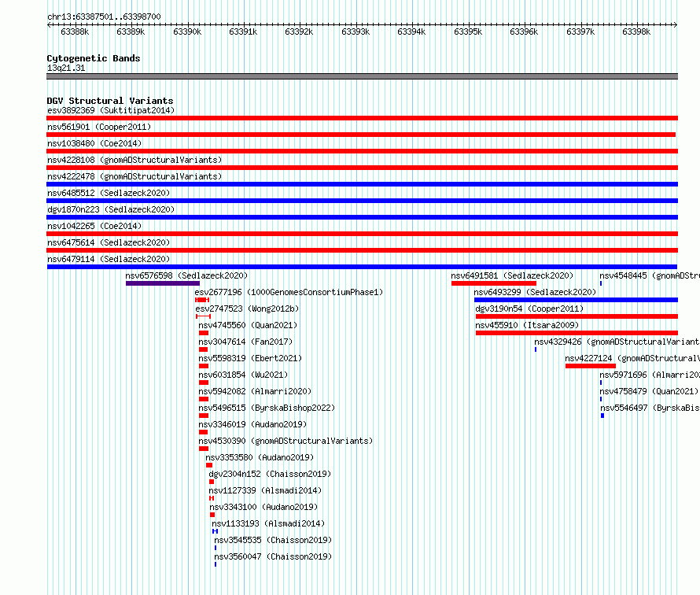Open nsv6485512 (Sedlazeck2020) label

pos(109,193)
